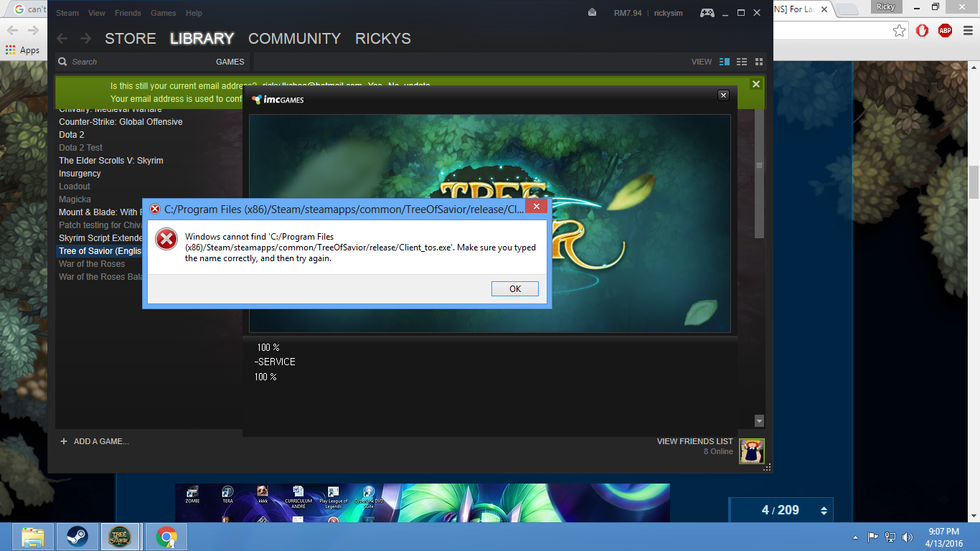
Task: Type in the library Search field
Action: click(x=136, y=62)
